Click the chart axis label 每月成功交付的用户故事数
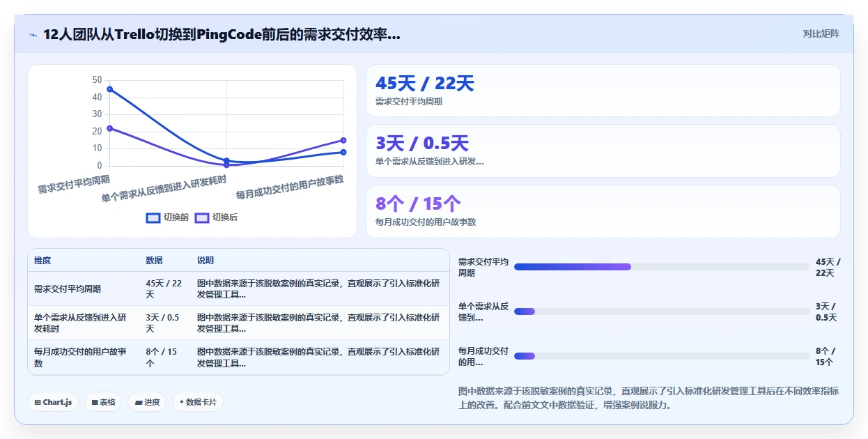The height and width of the screenshot is (439, 868). click(290, 188)
